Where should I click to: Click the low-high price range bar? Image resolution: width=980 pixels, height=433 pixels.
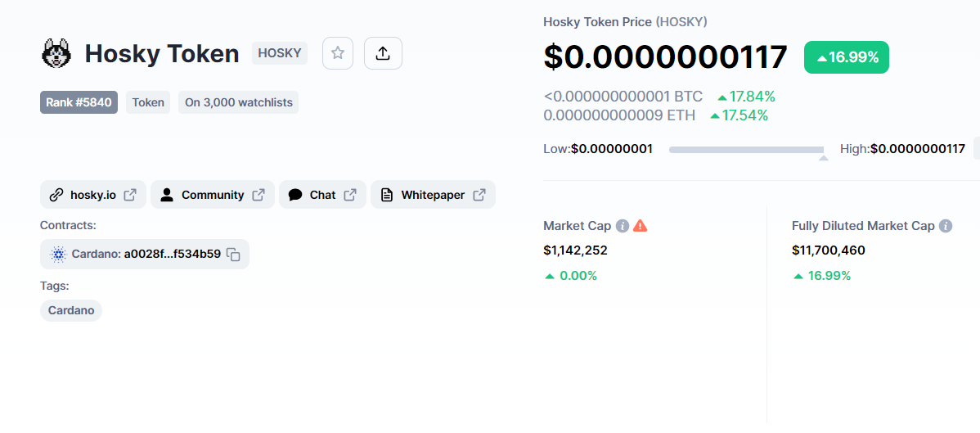tap(746, 150)
